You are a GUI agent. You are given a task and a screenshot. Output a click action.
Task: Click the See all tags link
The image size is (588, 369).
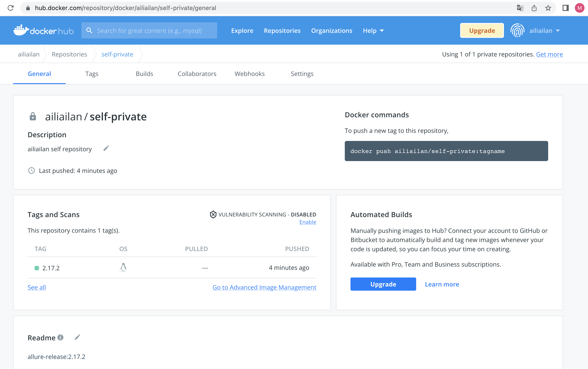(x=37, y=287)
